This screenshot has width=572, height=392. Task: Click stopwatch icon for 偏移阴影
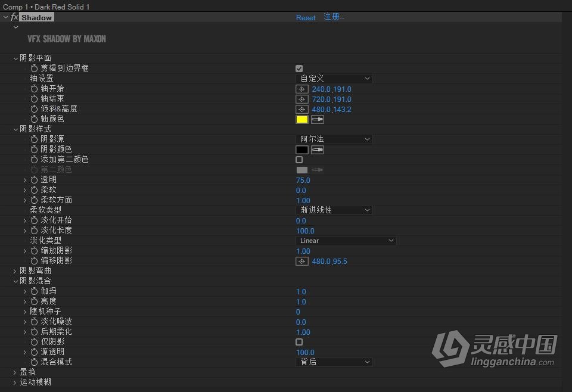[x=34, y=261]
